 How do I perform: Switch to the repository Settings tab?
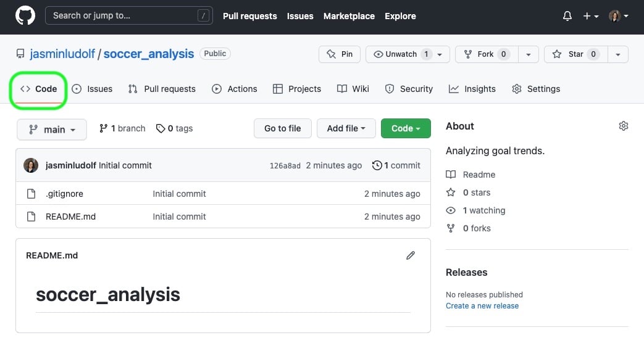click(x=536, y=89)
